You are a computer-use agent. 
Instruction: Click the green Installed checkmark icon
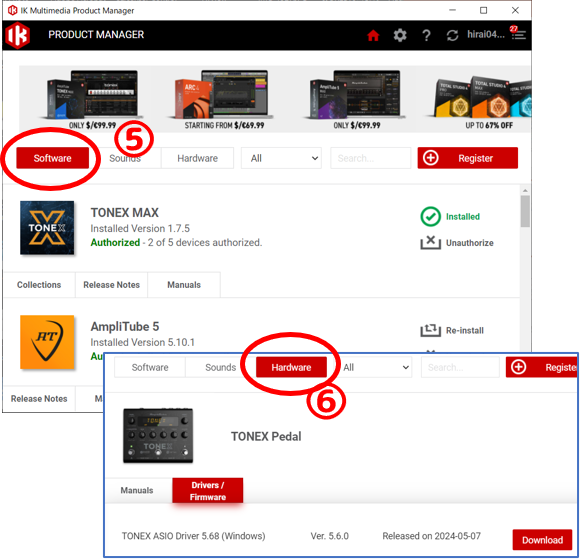430,216
